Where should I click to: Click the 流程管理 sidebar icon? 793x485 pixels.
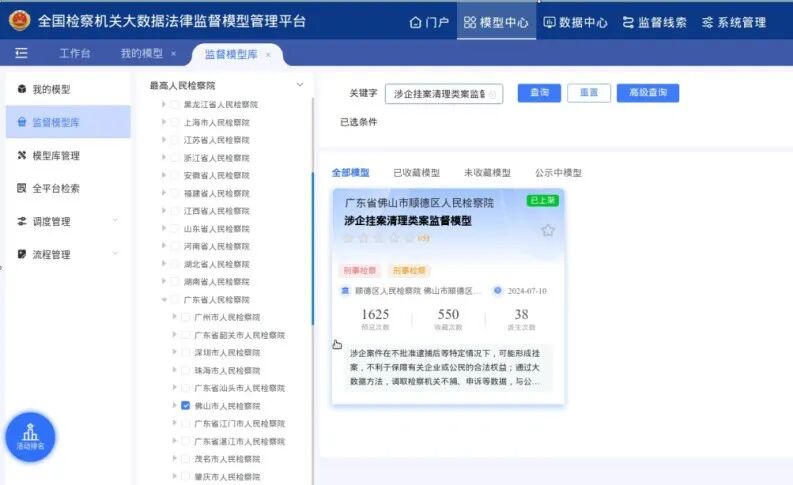(22, 254)
